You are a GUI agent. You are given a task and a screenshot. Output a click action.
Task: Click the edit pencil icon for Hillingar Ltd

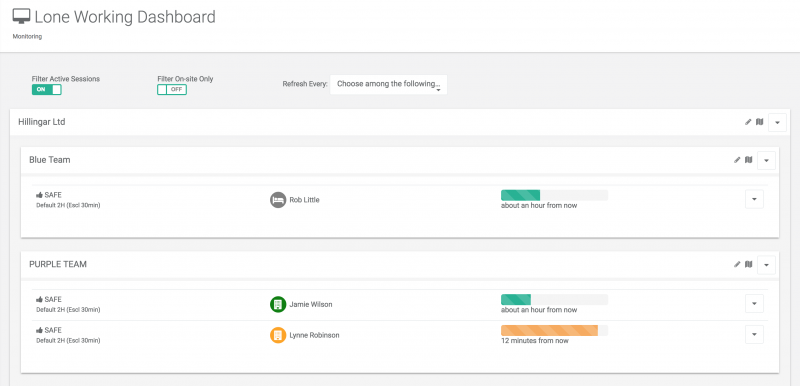point(748,122)
